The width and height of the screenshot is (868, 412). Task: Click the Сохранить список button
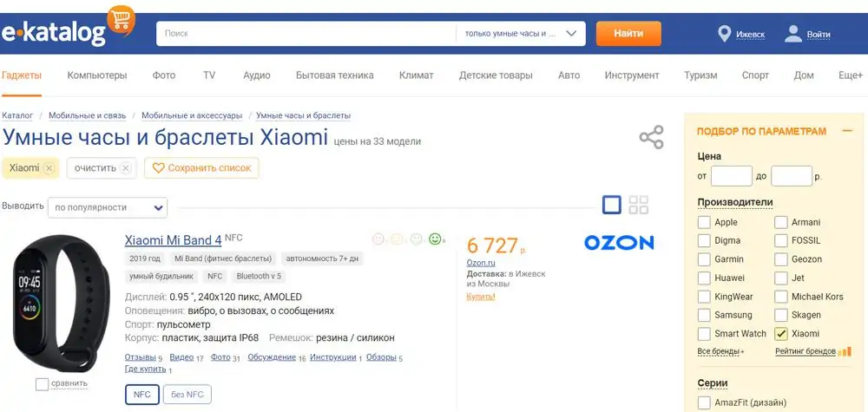coord(201,168)
